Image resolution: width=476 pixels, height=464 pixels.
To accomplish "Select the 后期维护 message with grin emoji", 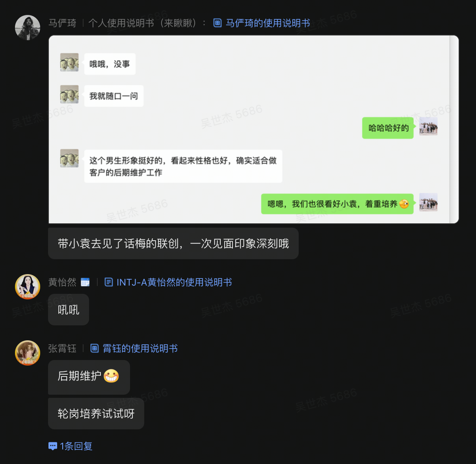I will click(x=89, y=377).
